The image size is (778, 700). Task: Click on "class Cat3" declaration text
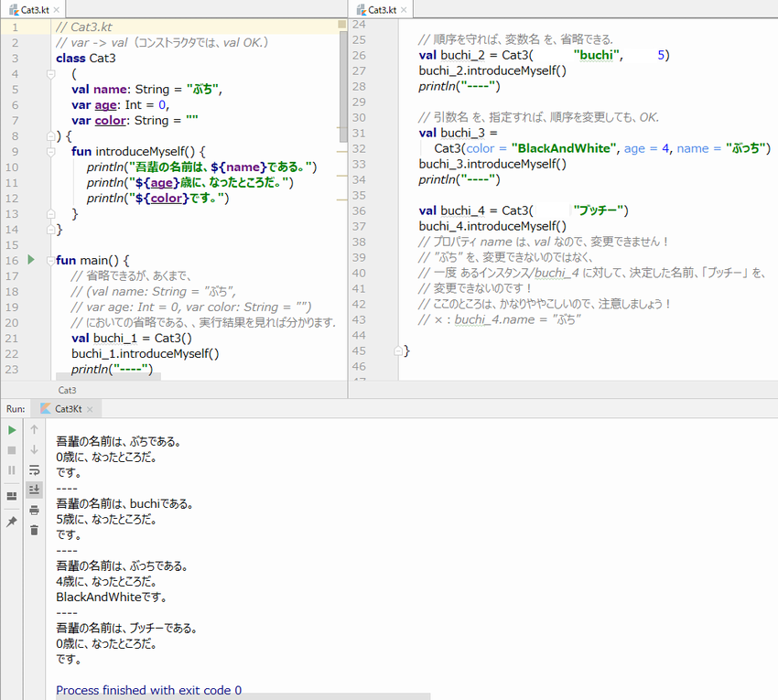coord(86,58)
